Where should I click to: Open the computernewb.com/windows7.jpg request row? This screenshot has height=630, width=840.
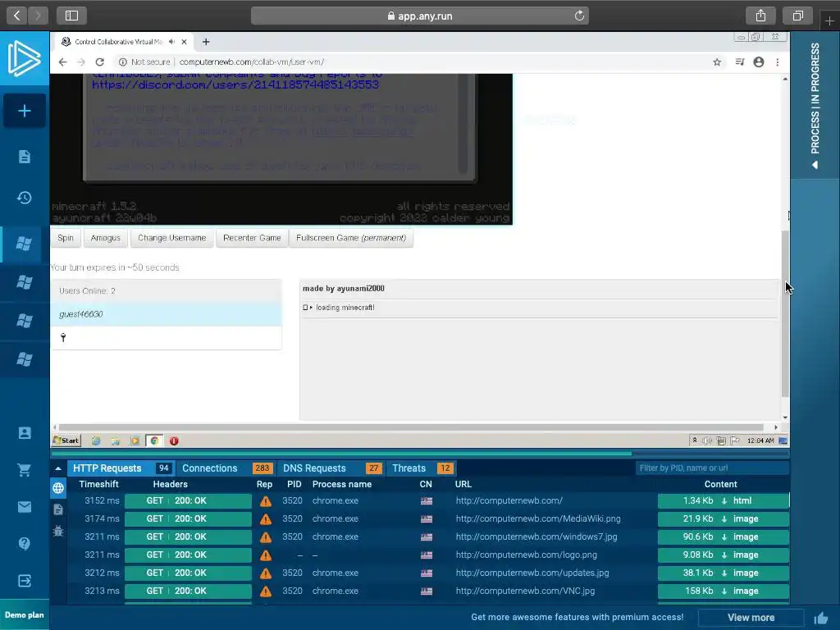[x=428, y=536]
